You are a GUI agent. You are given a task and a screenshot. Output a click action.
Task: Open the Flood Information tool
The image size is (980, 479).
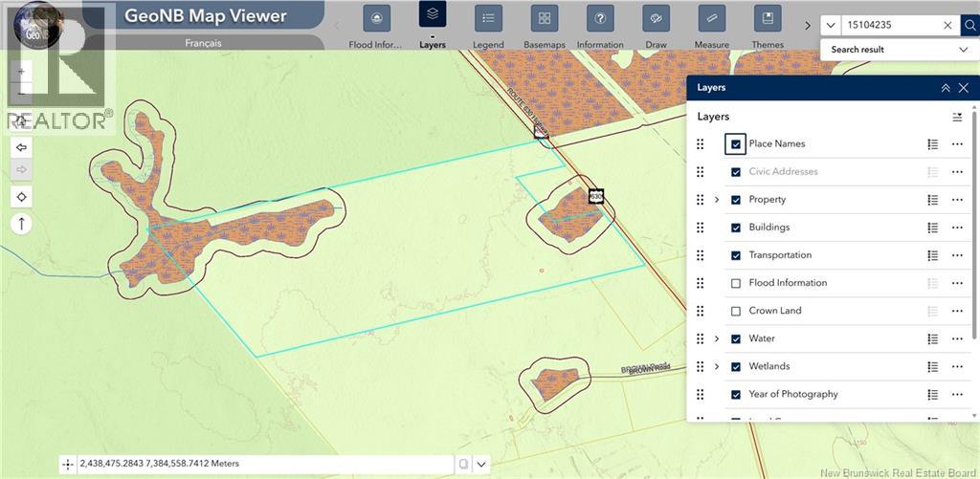(377, 19)
